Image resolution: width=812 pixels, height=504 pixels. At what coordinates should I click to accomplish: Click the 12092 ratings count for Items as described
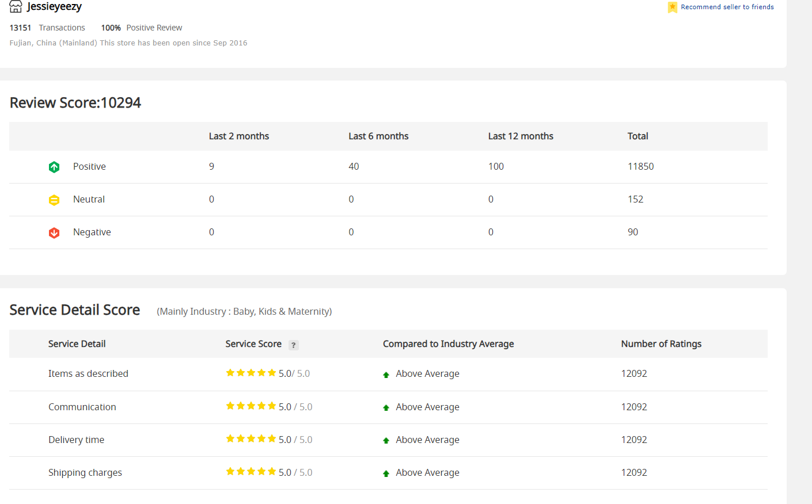634,373
